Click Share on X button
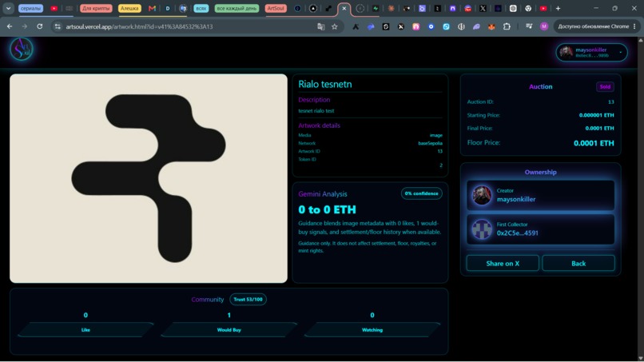The height and width of the screenshot is (362, 644). 503,264
